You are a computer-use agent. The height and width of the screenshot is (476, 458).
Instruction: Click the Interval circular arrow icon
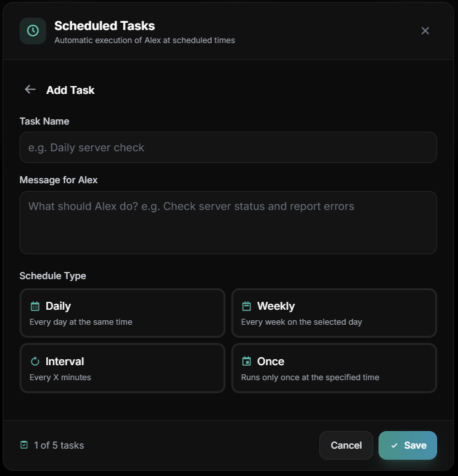pos(35,361)
